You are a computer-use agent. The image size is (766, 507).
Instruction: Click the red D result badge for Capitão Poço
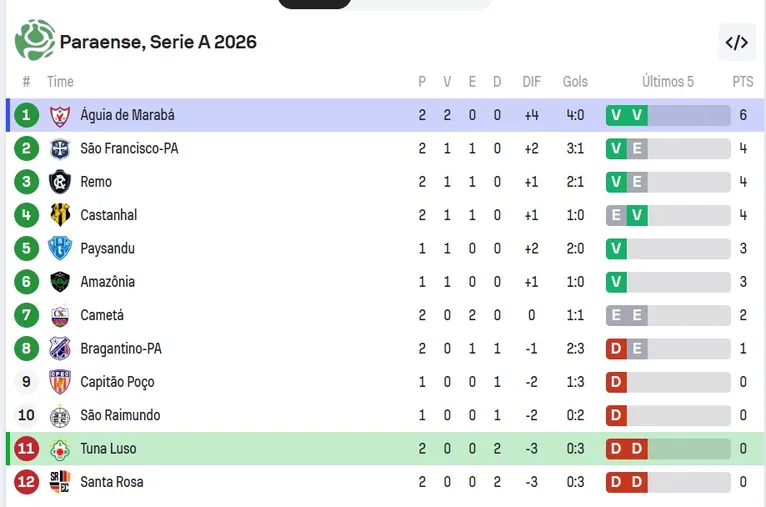point(616,382)
